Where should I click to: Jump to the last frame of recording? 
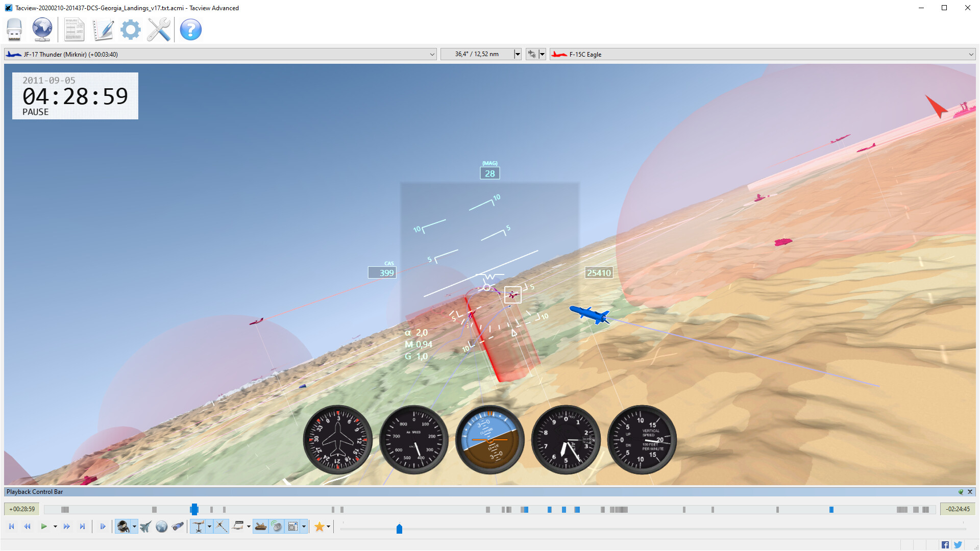83,526
